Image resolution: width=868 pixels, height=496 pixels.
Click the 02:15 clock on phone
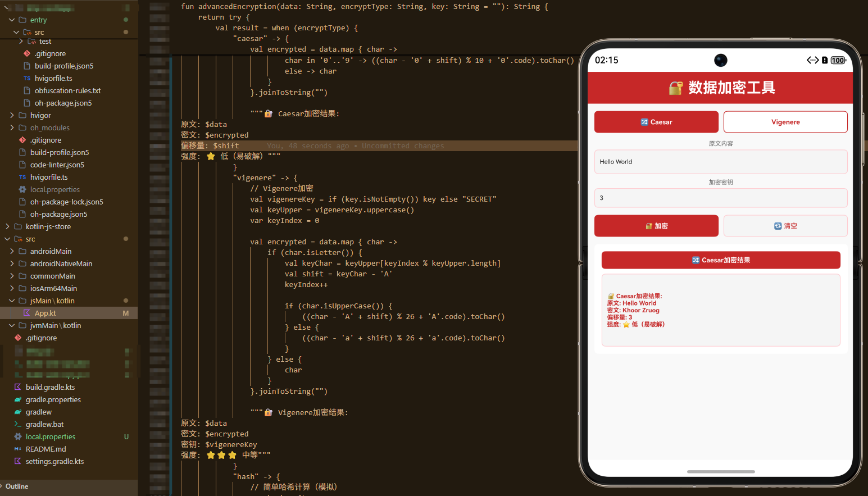click(x=607, y=60)
